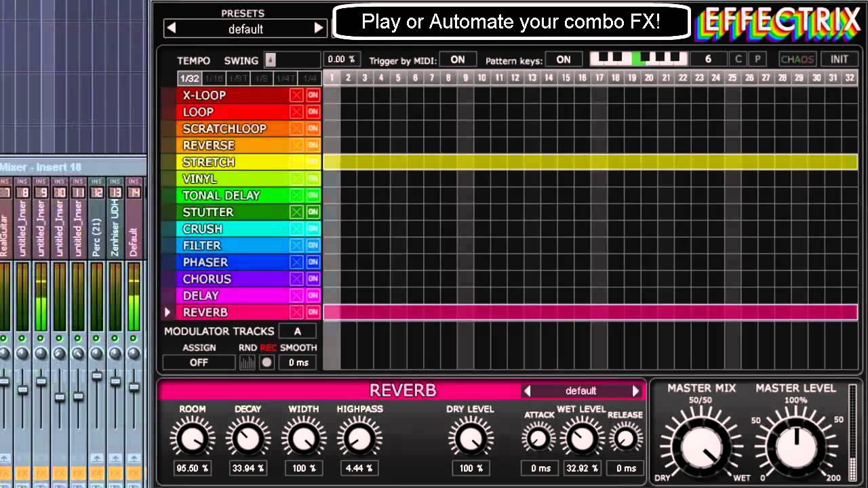Select the CHORUS effect track label
The height and width of the screenshot is (488, 868).
pos(207,279)
